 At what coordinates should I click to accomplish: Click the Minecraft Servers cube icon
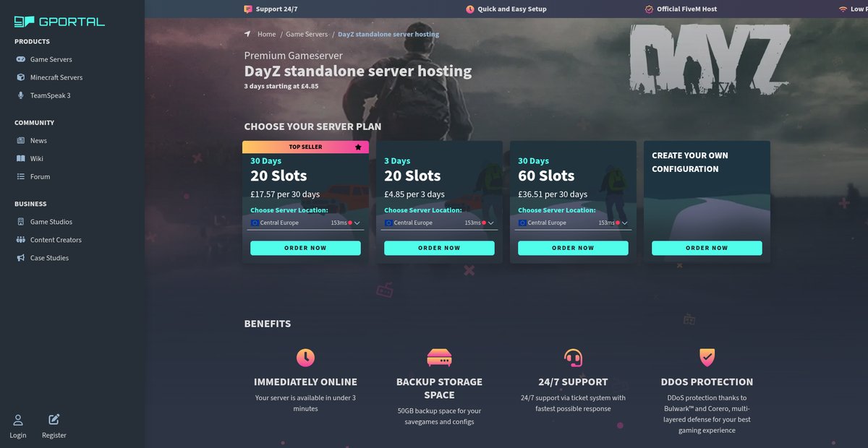21,77
